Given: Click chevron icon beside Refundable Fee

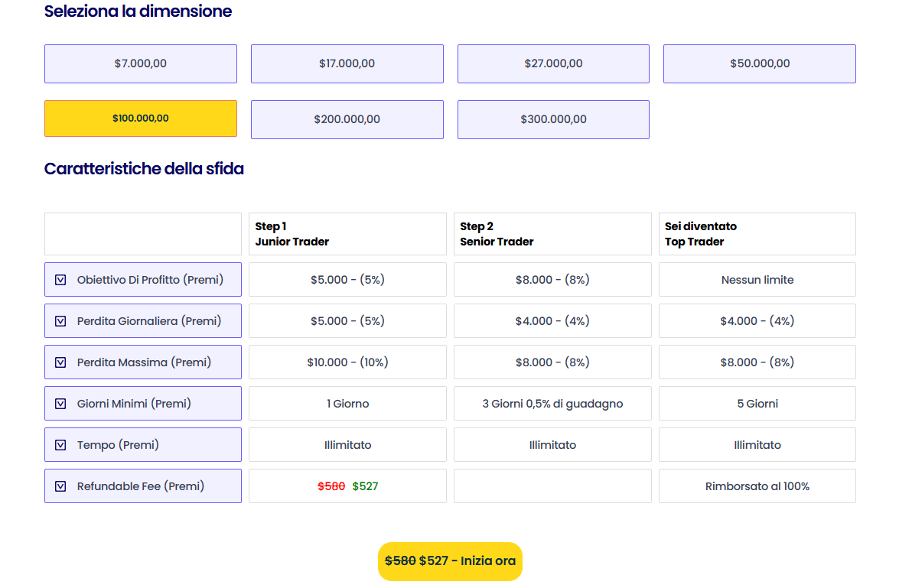Looking at the screenshot, I should click(60, 486).
